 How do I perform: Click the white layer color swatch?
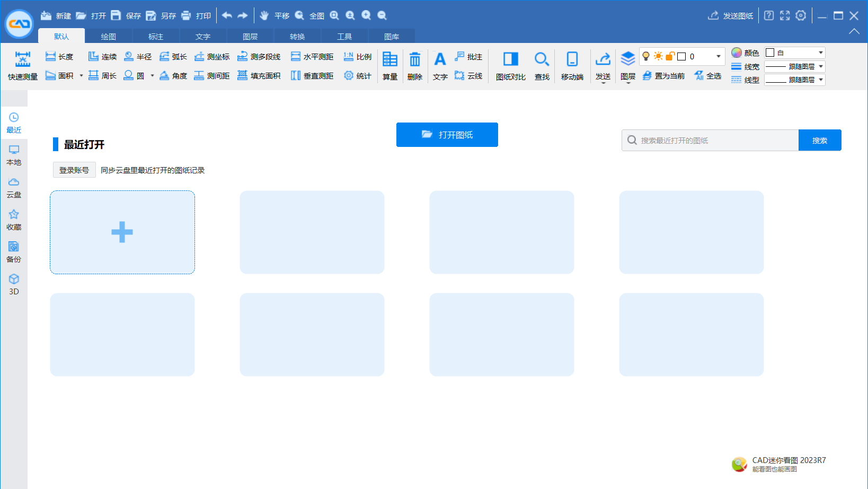click(x=682, y=56)
